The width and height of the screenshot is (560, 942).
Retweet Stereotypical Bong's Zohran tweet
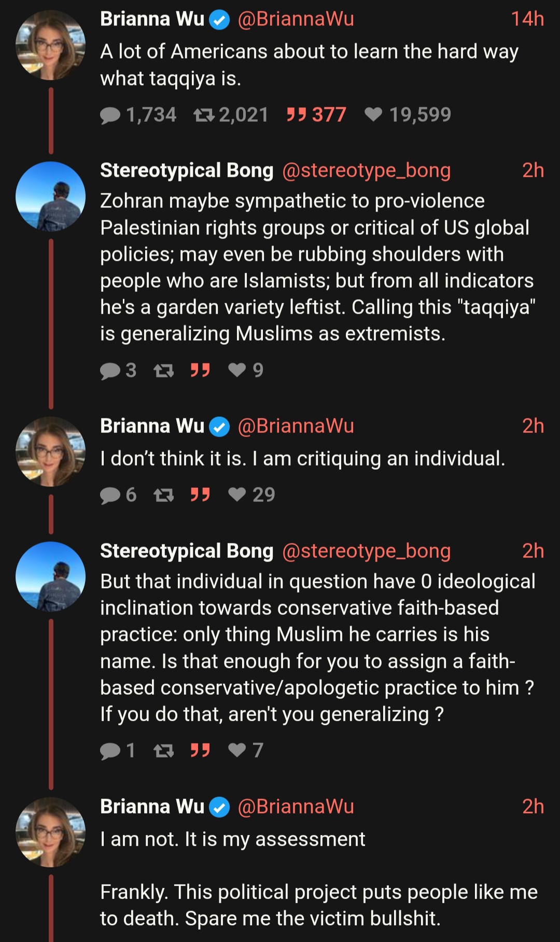click(164, 370)
